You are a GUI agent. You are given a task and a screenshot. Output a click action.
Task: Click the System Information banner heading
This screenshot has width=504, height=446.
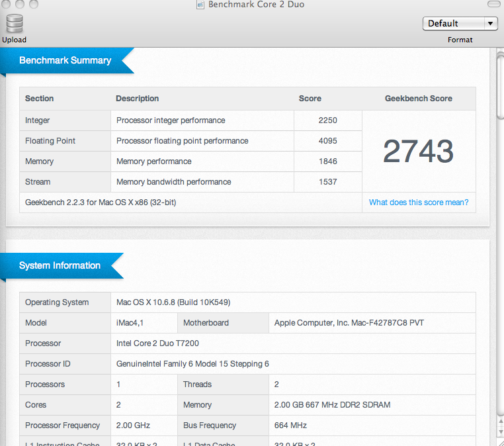[x=60, y=265]
